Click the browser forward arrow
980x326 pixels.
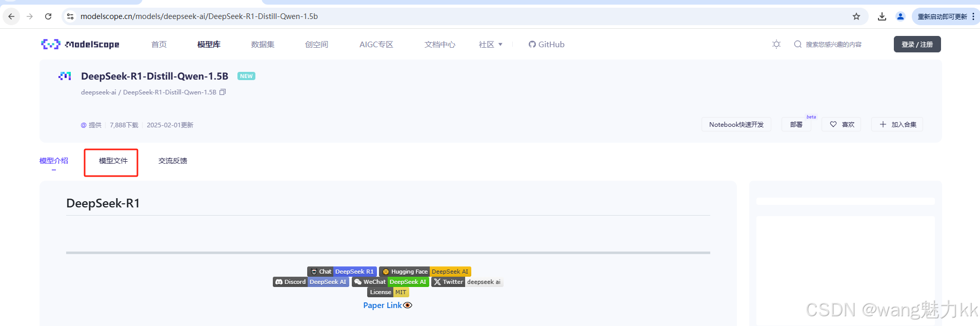pos(30,16)
